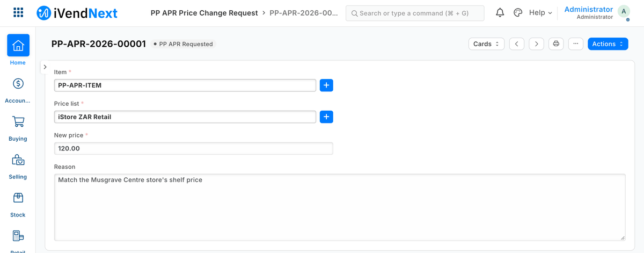Image resolution: width=644 pixels, height=253 pixels.
Task: Open the Actions dropdown button
Action: click(x=608, y=44)
